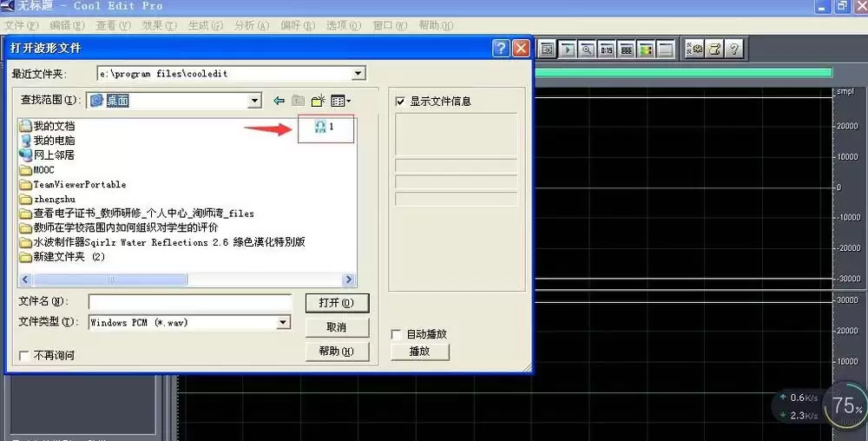Expand the 文件类型 Windows PCM dropdown
This screenshot has height=441, width=868.
(x=283, y=322)
